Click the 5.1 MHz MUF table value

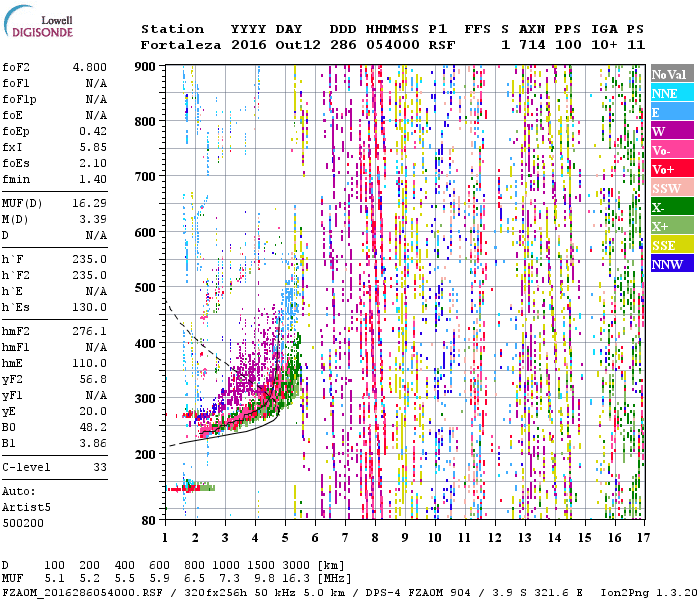tap(54, 578)
